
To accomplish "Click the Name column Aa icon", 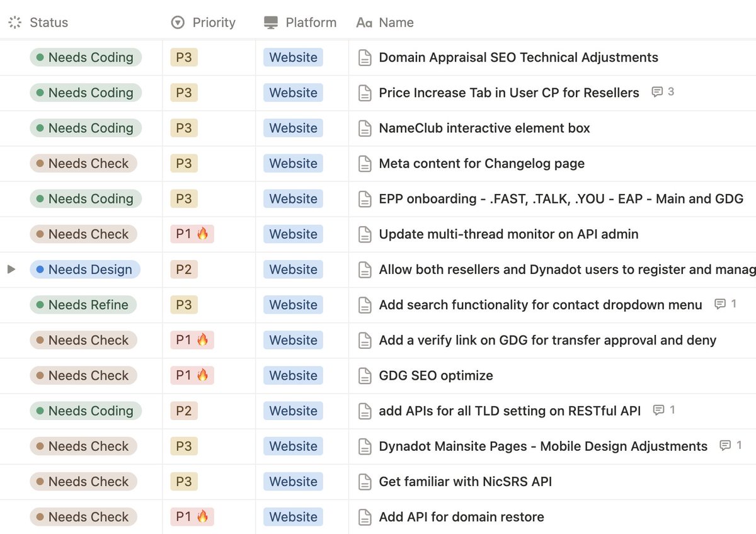I will pos(364,23).
